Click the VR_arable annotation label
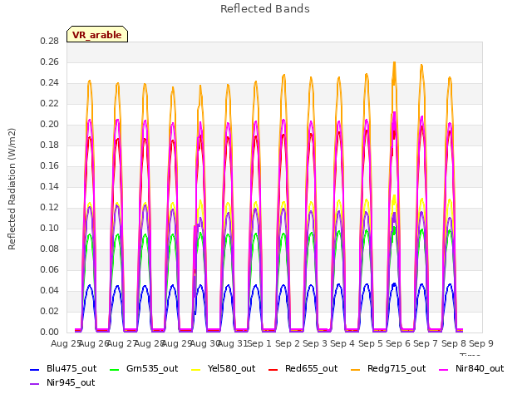The image size is (532, 399). pos(97,35)
